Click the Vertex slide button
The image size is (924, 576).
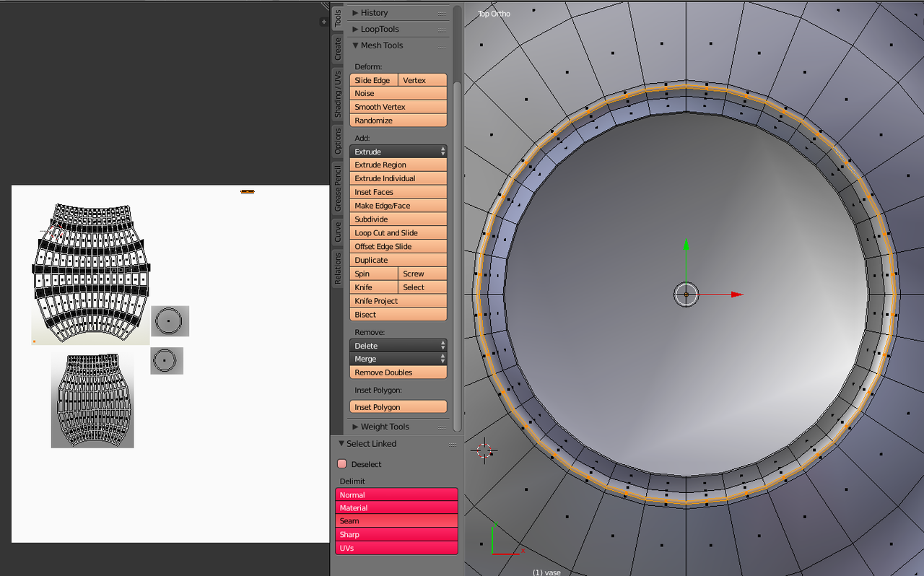click(x=422, y=80)
